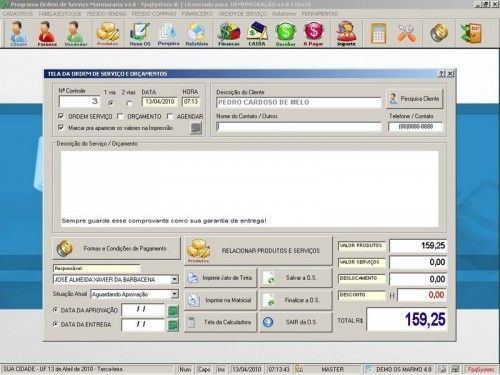Open the Nova OS toolbar icon
Viewport: 500px width, 375px height.
point(140,33)
